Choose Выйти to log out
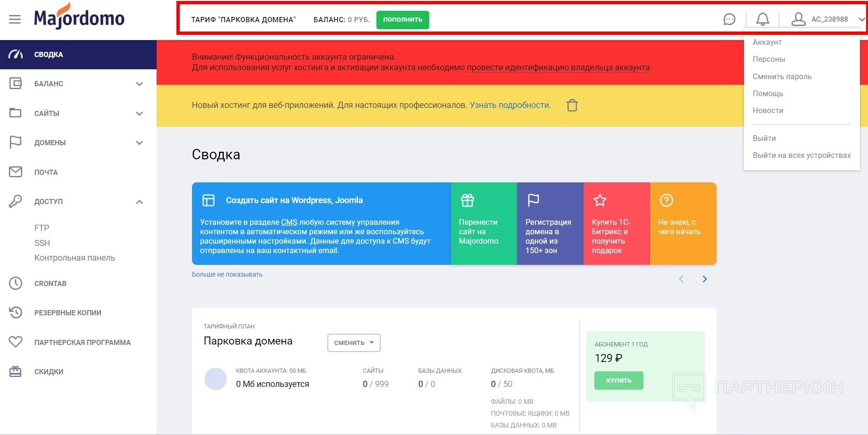The image size is (868, 435). [x=764, y=138]
